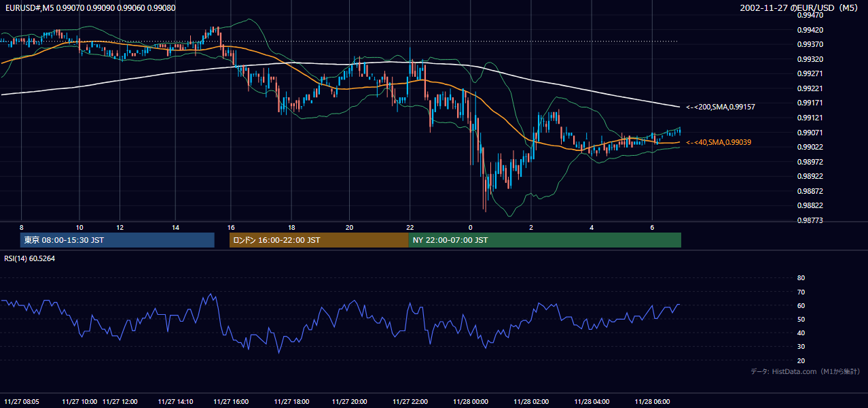The height and width of the screenshot is (408, 868).
Task: Click hour tick 18 under the price chart
Action: pos(291,227)
